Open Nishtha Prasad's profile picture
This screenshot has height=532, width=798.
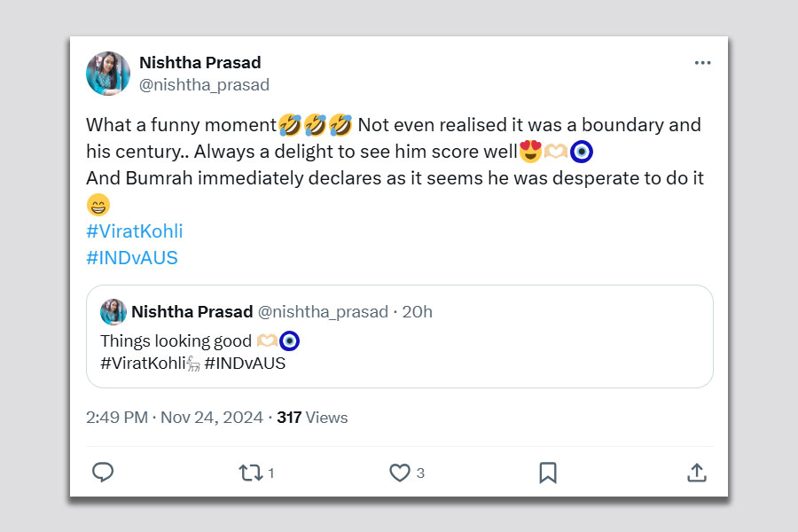click(x=108, y=74)
